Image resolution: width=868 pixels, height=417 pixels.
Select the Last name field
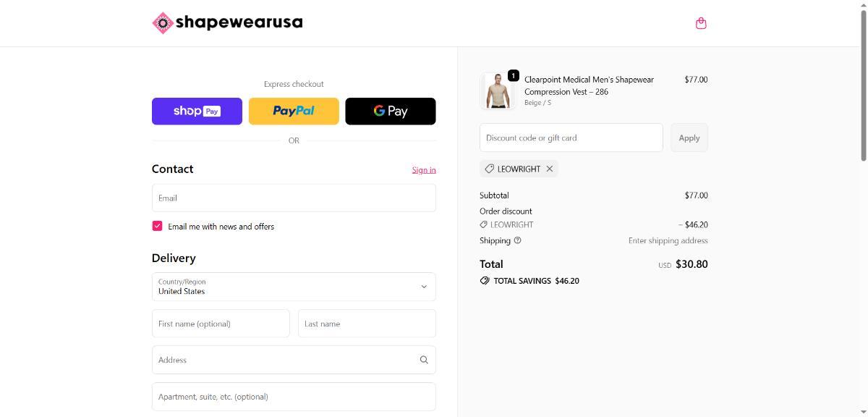[367, 324]
